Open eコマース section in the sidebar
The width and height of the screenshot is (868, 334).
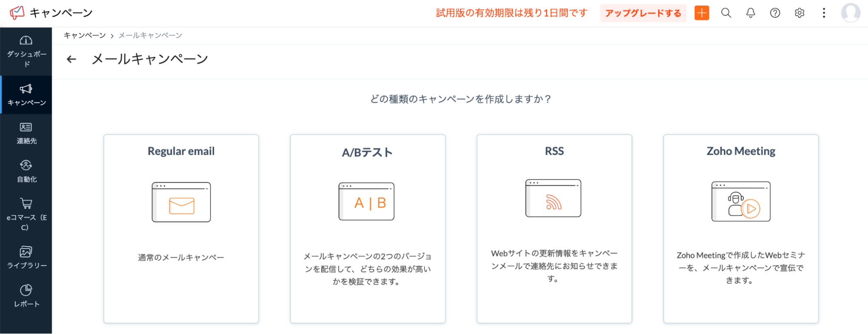[x=26, y=214]
